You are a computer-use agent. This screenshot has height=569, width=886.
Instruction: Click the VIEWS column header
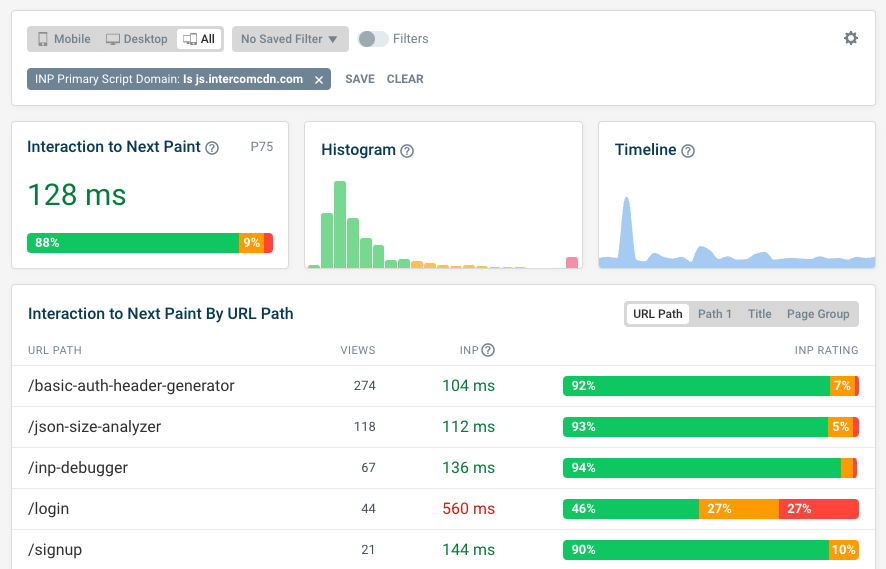[358, 350]
